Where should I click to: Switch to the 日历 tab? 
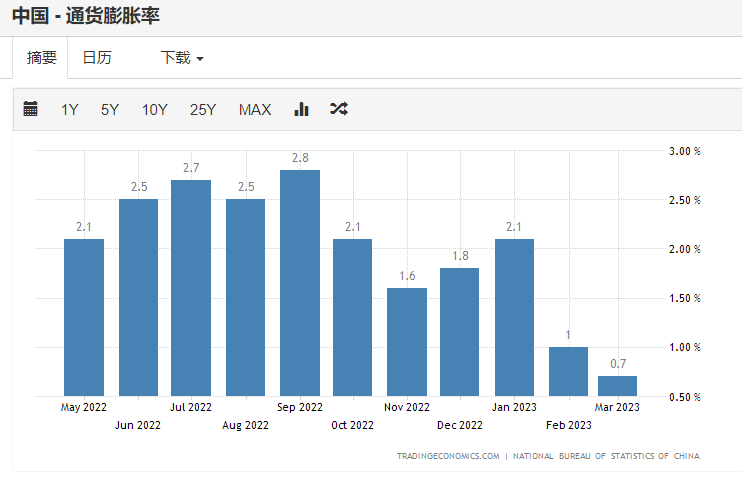(x=97, y=58)
